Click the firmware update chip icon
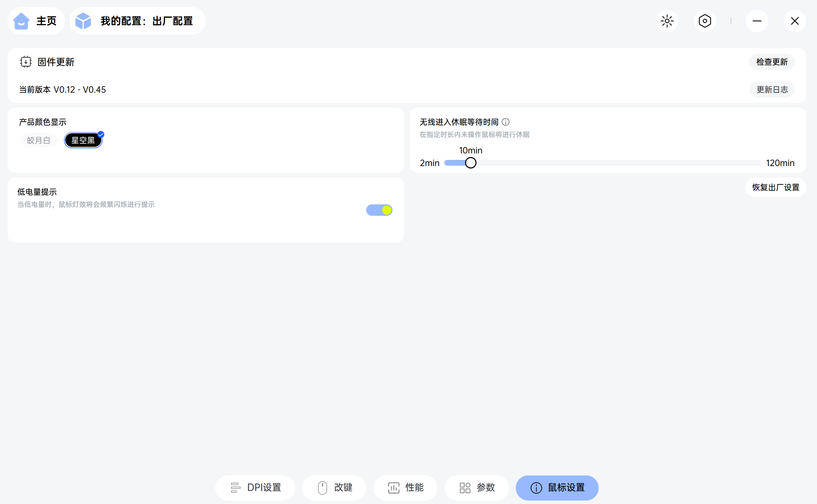 (26, 62)
